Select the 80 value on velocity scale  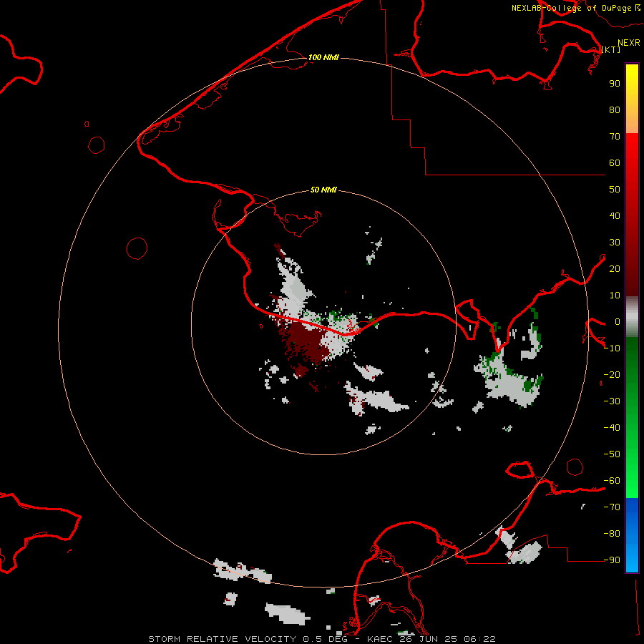[615, 110]
